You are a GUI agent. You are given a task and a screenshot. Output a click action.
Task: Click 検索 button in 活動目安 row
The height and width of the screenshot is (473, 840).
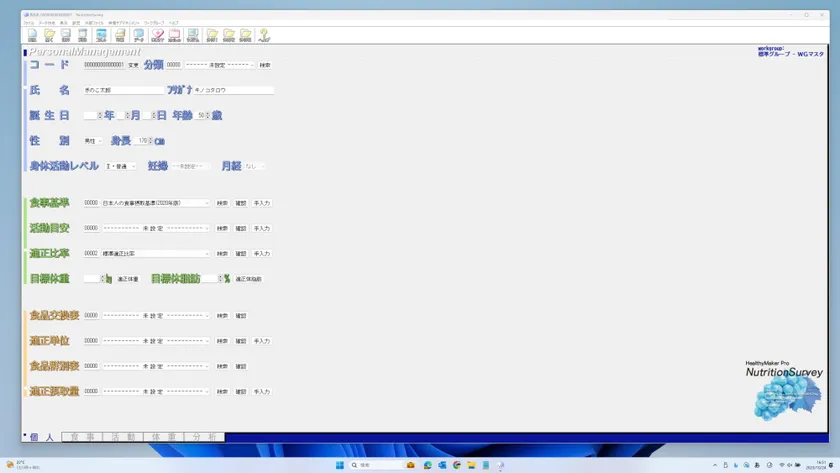pos(222,228)
